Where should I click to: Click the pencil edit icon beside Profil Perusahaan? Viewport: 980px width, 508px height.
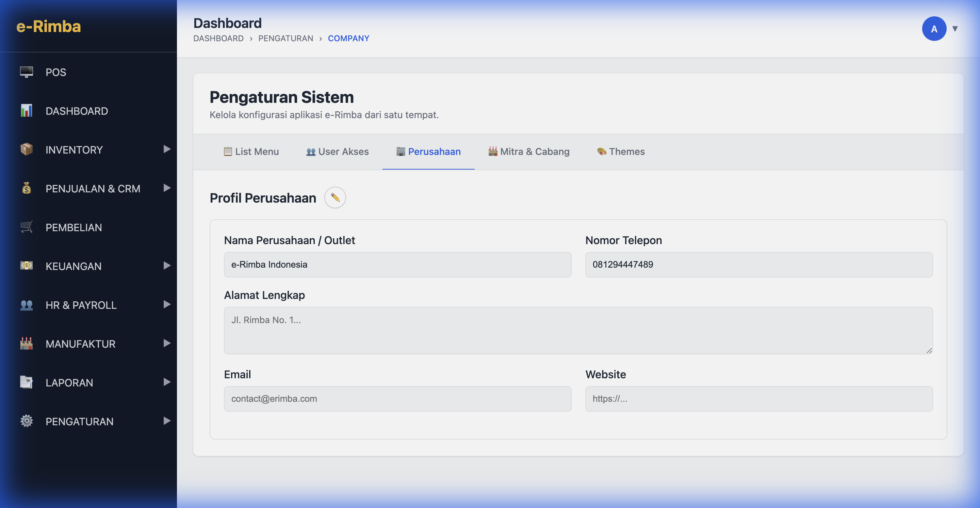pyautogui.click(x=335, y=197)
